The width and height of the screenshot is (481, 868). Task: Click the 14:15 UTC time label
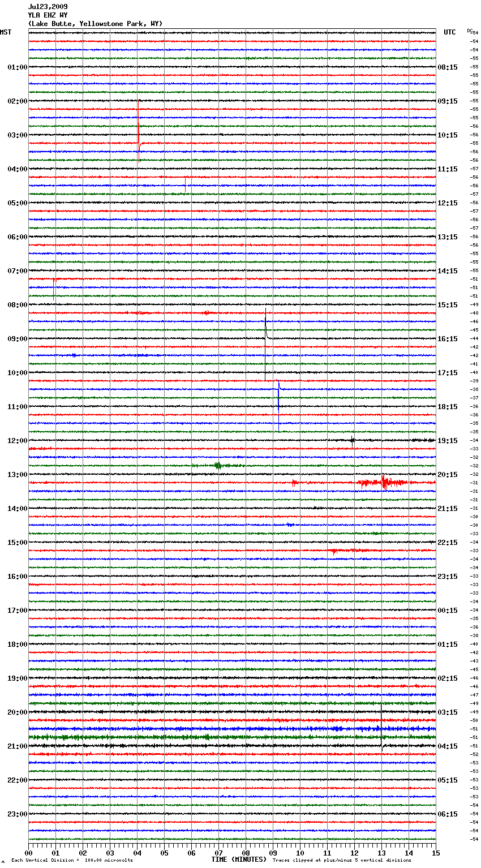pos(448,271)
